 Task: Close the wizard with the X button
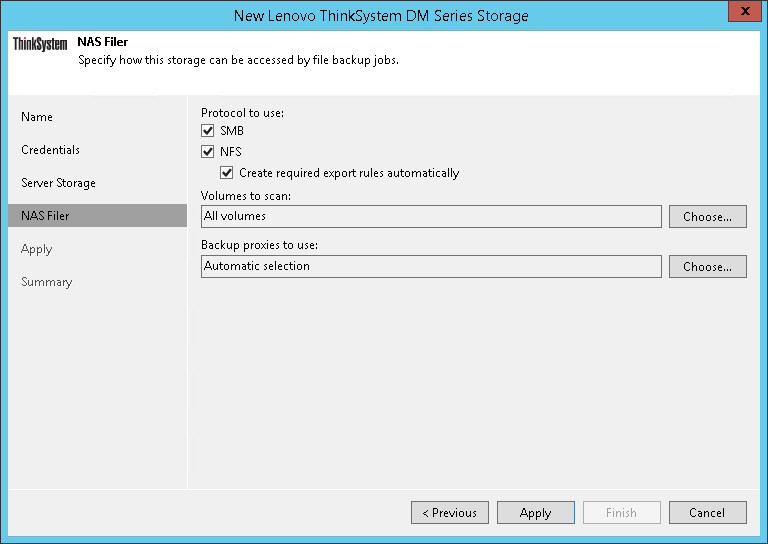tap(745, 11)
